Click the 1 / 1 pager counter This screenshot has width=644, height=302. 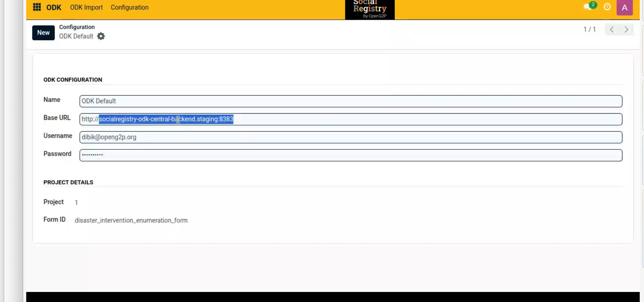point(589,30)
